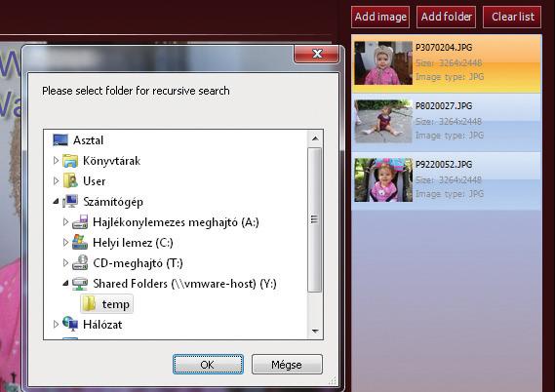This screenshot has height=392, width=555.
Task: Select the floppy drive (A:) icon
Action: tap(80, 222)
